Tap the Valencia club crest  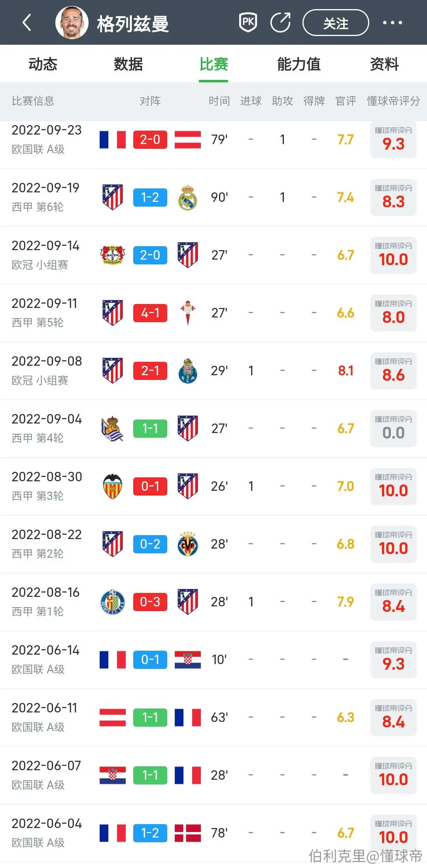(113, 486)
